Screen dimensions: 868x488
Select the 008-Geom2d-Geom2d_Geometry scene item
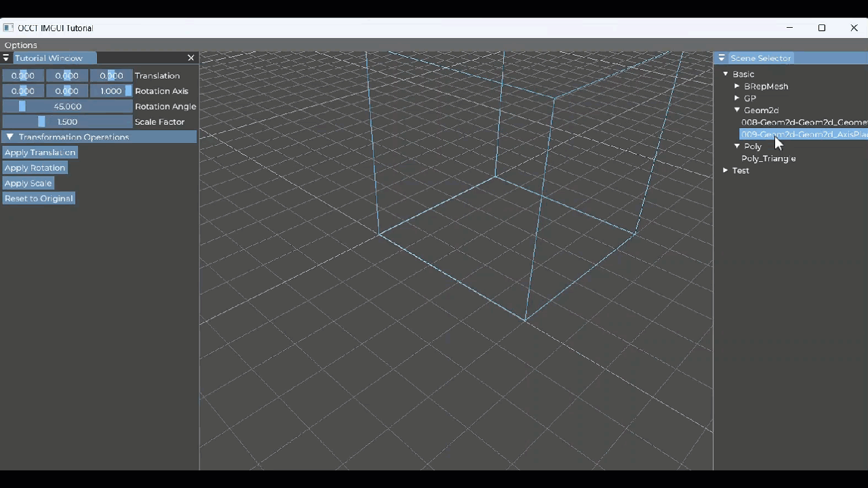804,123
